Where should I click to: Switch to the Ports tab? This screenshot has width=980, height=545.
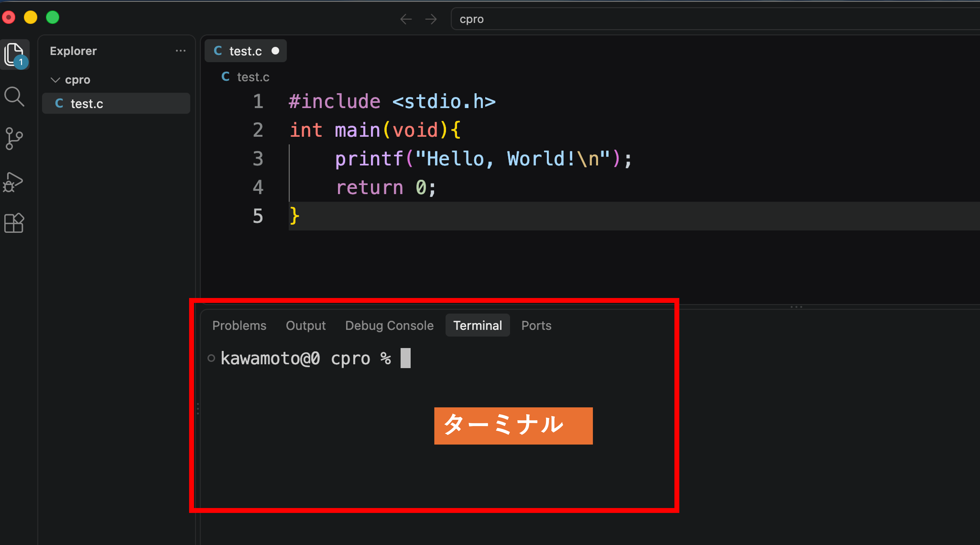[x=536, y=326]
